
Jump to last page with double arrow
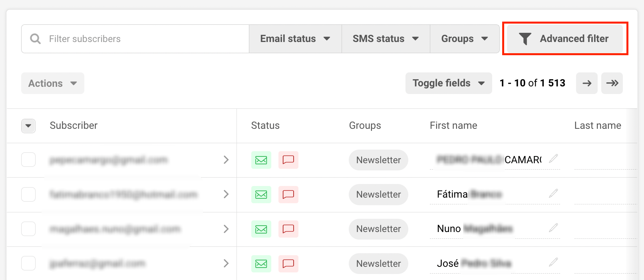(612, 83)
